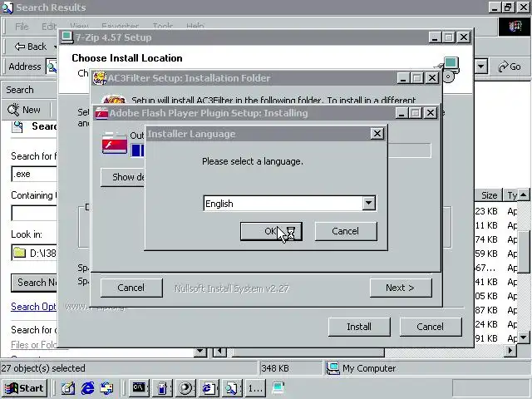This screenshot has height=399, width=532.
Task: Click the Flash Player install progress bar
Action: point(281,150)
